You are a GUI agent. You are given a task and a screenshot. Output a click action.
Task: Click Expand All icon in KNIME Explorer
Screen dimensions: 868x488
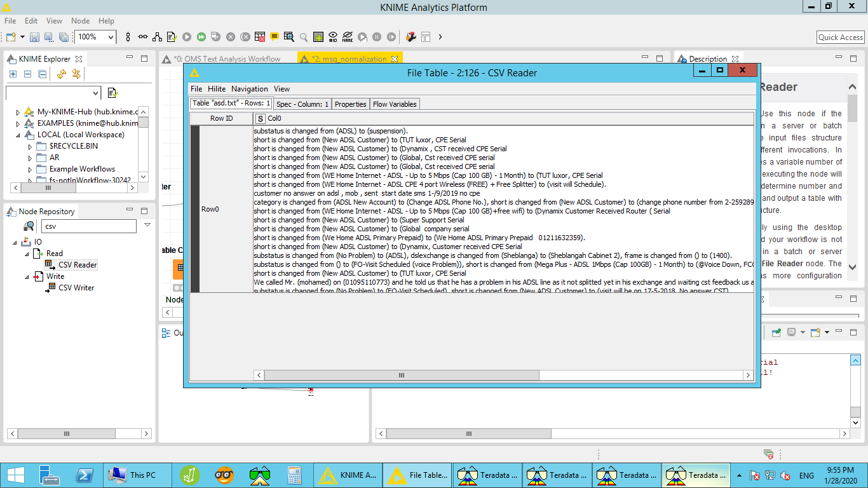point(13,74)
